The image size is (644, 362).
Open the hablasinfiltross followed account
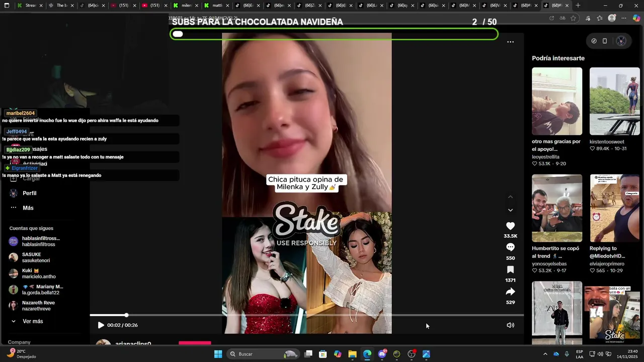point(35,241)
